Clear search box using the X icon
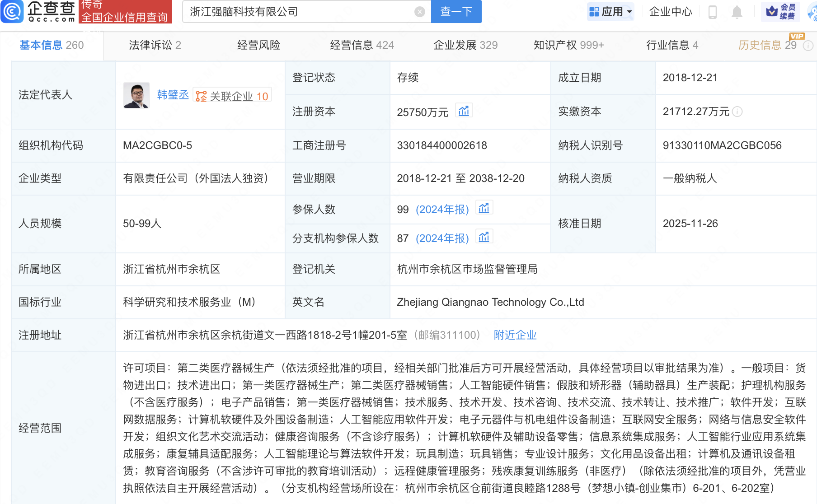Screen dimensions: 817x504 tap(419, 12)
